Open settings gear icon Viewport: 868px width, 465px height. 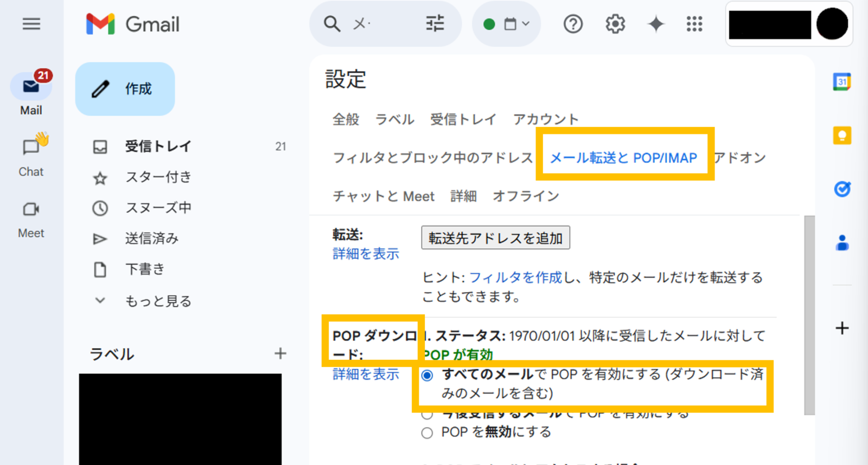pos(615,24)
